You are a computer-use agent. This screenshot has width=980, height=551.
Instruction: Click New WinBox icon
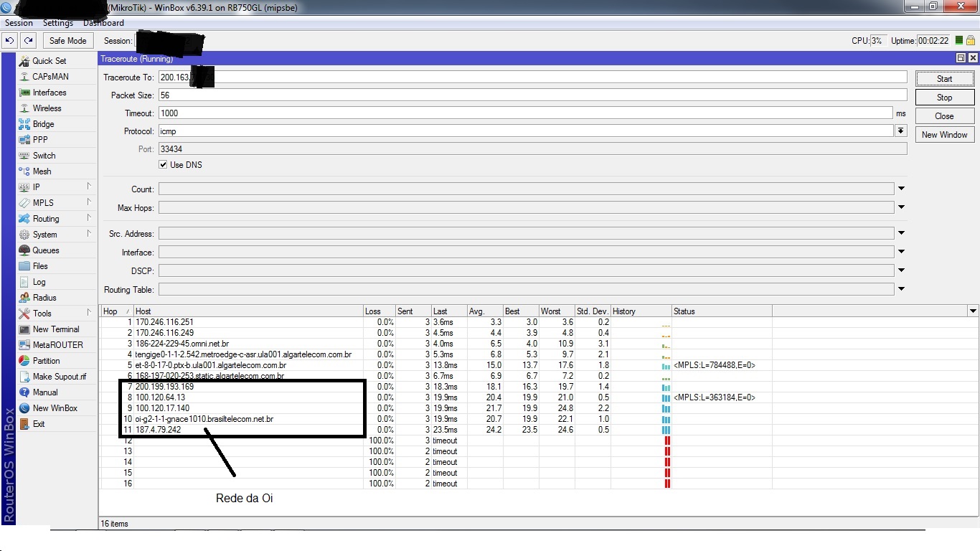tap(24, 408)
